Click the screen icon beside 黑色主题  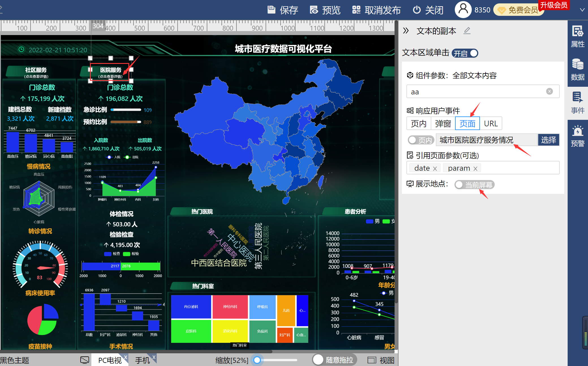(x=85, y=360)
